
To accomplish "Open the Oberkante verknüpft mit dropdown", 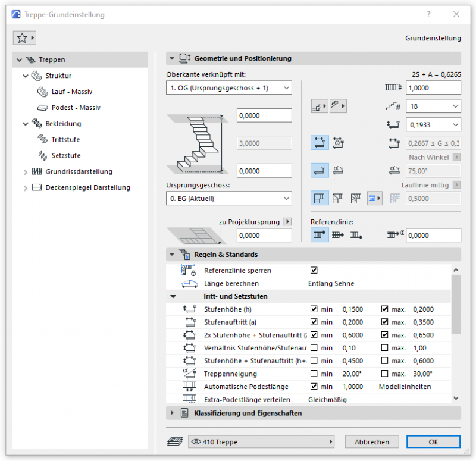I will (228, 88).
